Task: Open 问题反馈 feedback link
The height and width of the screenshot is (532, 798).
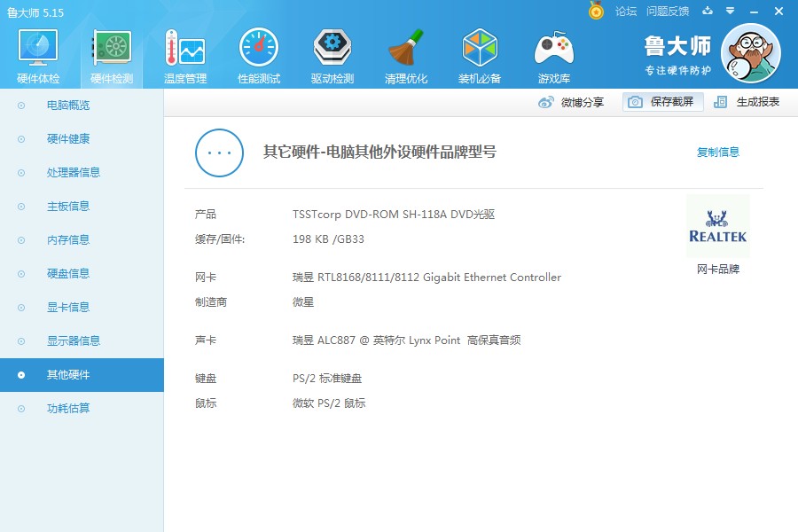Action: pos(668,12)
